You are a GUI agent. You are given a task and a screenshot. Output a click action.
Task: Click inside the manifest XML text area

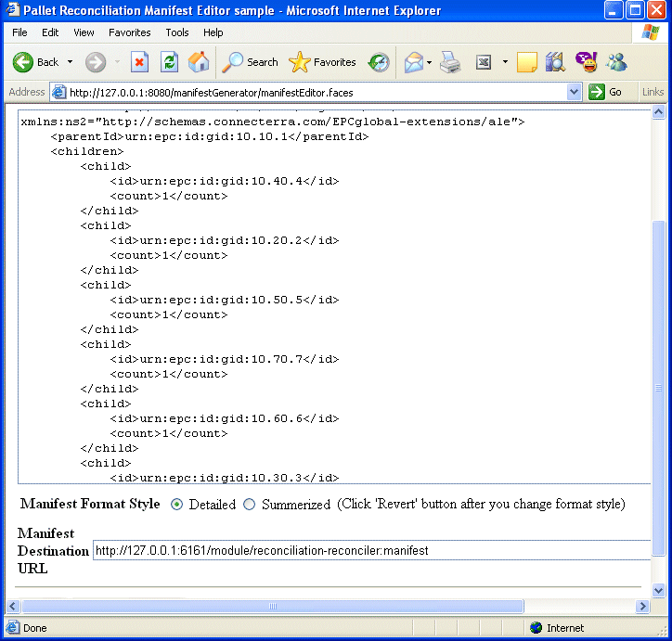[334, 296]
